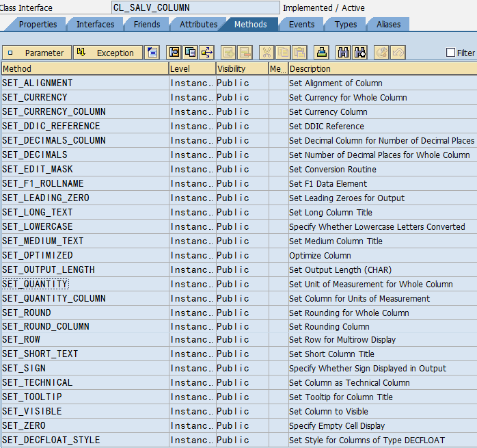
Task: Select the SET_VISIBLE method cell
Action: (85, 411)
